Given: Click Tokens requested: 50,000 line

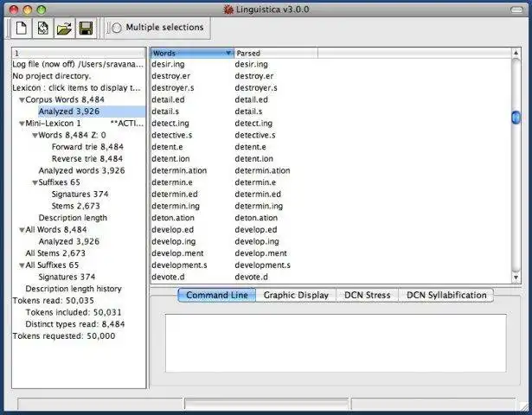Looking at the screenshot, I should [64, 336].
